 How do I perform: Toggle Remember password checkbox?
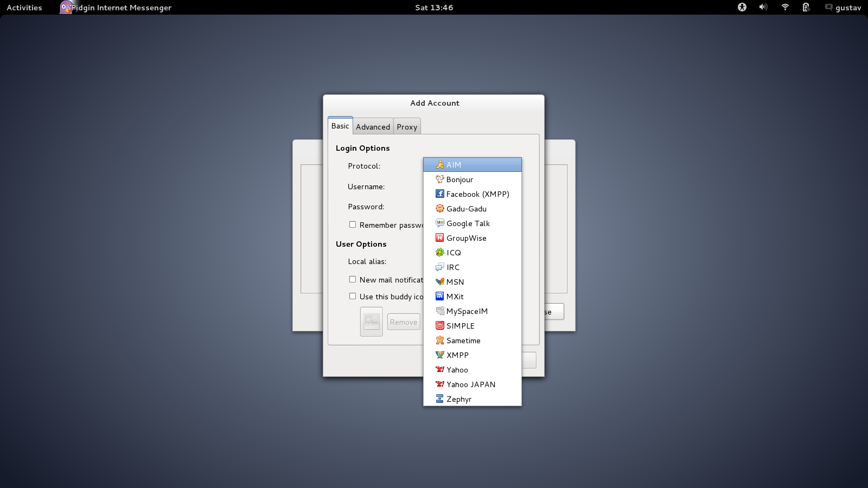click(353, 224)
